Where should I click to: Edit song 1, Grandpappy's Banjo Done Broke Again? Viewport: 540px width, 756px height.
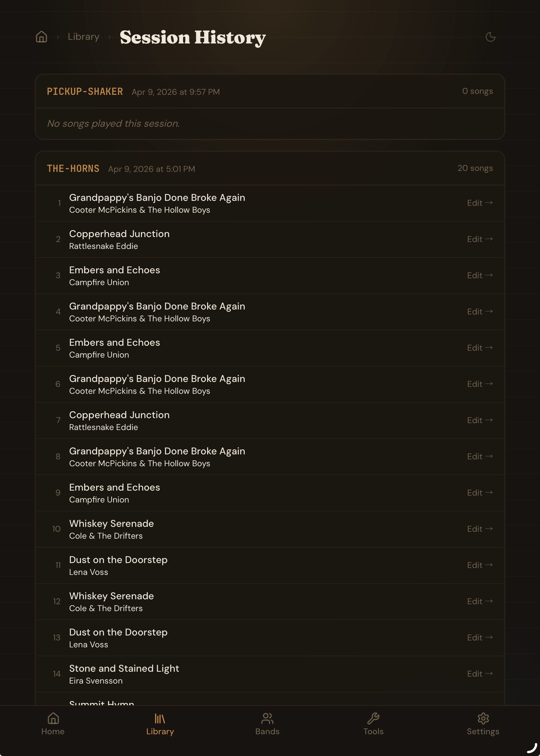(480, 203)
